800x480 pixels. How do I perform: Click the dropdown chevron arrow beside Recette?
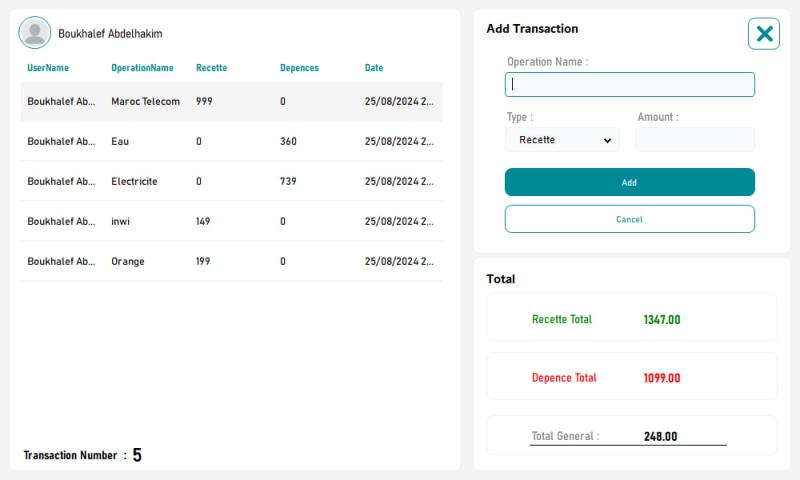(x=607, y=140)
